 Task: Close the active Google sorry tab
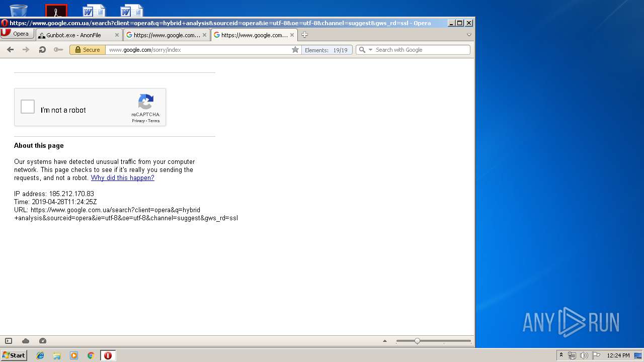point(292,35)
